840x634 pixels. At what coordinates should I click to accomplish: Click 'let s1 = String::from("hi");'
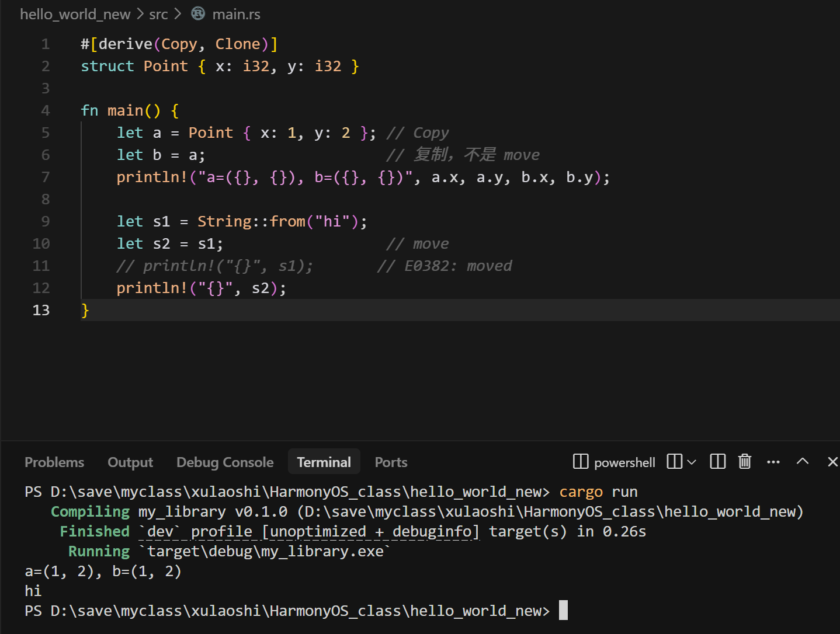pyautogui.click(x=242, y=222)
